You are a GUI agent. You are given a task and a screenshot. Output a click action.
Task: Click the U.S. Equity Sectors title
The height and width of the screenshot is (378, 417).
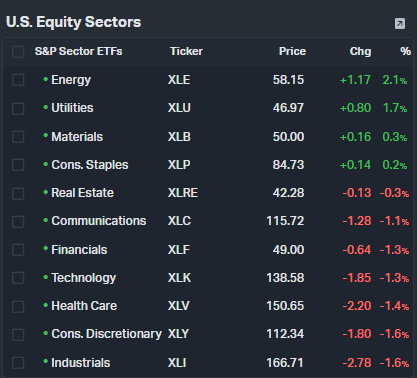click(x=74, y=22)
